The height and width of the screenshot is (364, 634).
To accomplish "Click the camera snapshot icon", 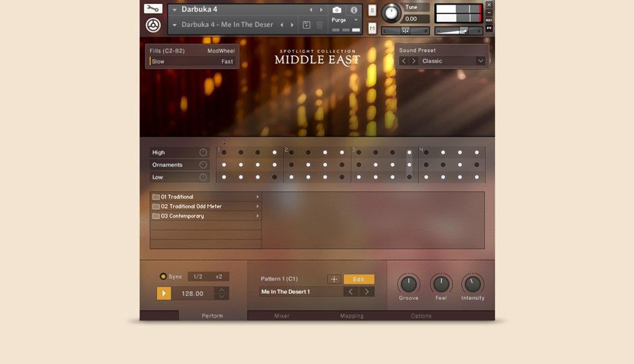I will click(x=337, y=10).
